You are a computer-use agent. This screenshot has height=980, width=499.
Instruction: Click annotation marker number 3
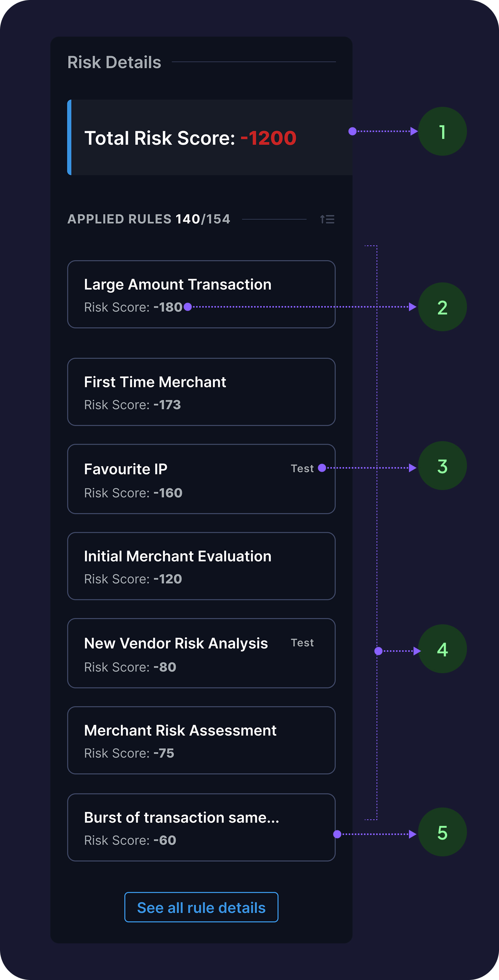point(442,466)
